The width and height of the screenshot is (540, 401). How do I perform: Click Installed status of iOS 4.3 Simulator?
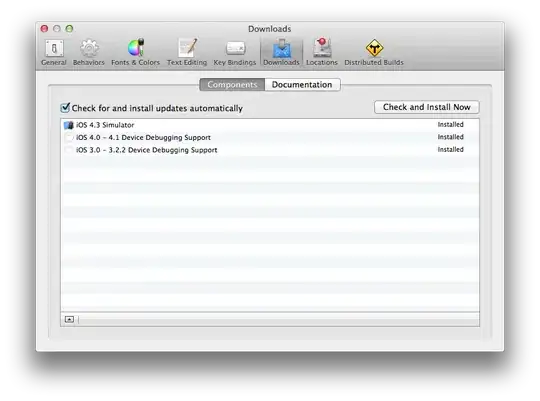tap(450, 124)
